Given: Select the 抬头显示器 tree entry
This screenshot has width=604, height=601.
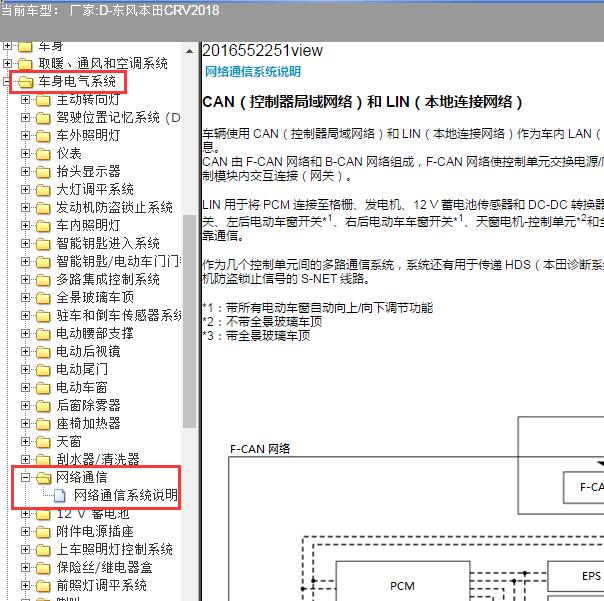Looking at the screenshot, I should click(x=88, y=171).
